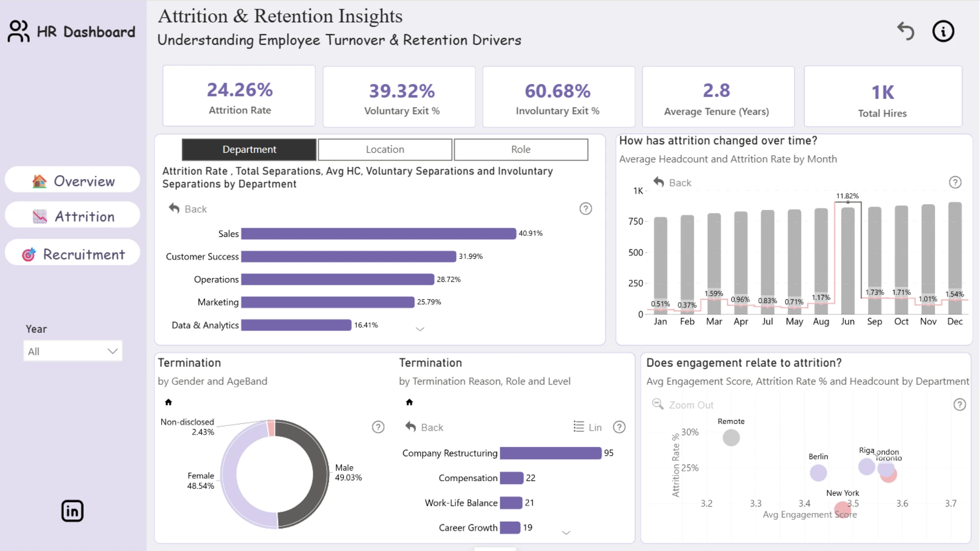Viewport: 980px width, 551px height.
Task: Select the Voluntary Exit % card
Action: coord(399,96)
